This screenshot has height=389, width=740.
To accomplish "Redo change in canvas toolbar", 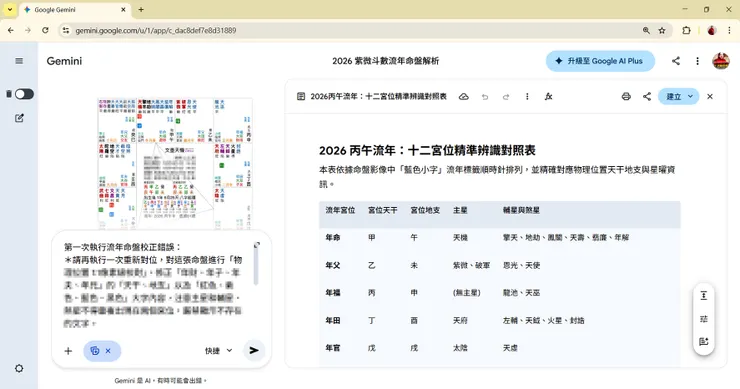I will [506, 97].
